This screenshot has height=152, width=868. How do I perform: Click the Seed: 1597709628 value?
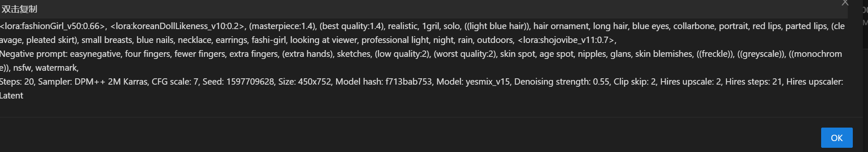tap(238, 82)
